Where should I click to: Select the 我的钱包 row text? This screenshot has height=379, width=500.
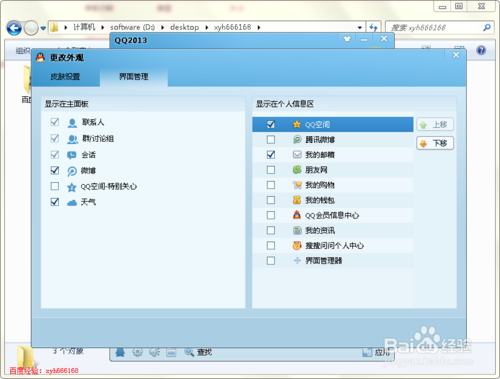point(320,200)
